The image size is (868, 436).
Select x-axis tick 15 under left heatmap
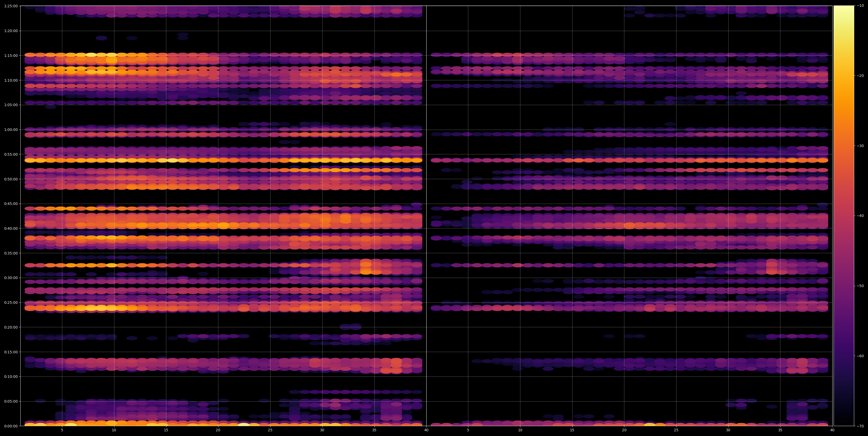point(166,430)
